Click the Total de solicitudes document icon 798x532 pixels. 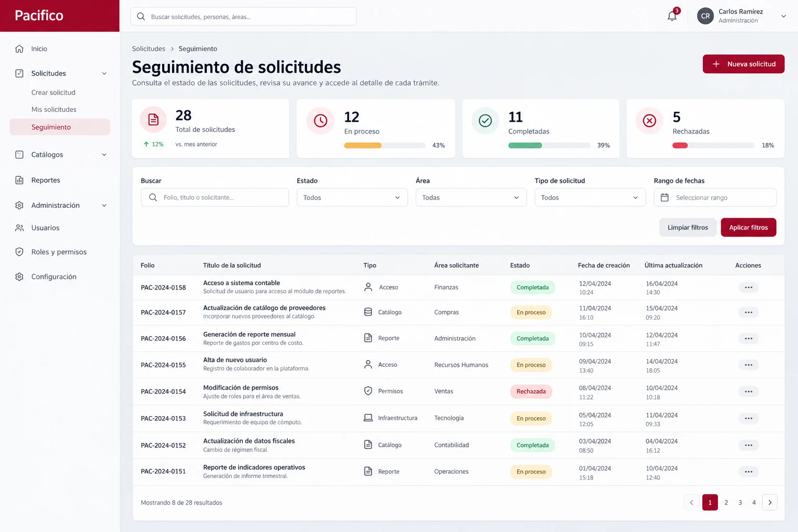153,119
